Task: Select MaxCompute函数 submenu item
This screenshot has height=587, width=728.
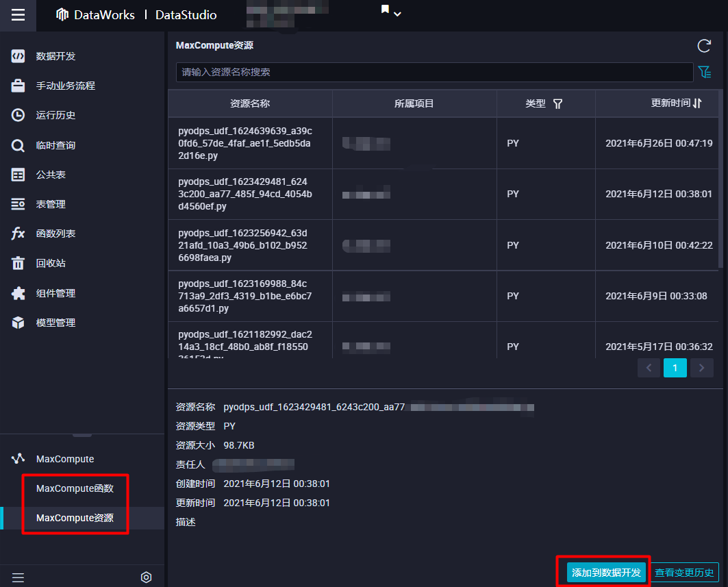Action: coord(75,488)
